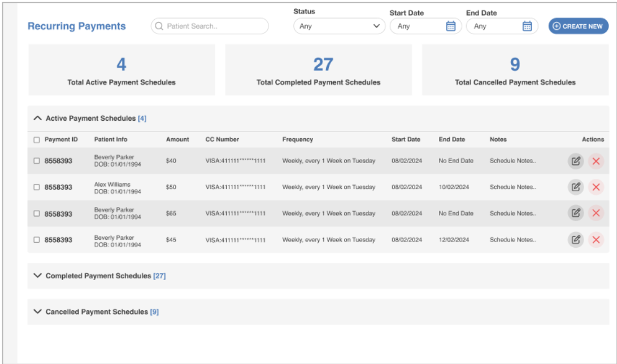Screen dimensions: 617x364
Task: Check the box for the $40 payment row
Action: click(x=37, y=161)
